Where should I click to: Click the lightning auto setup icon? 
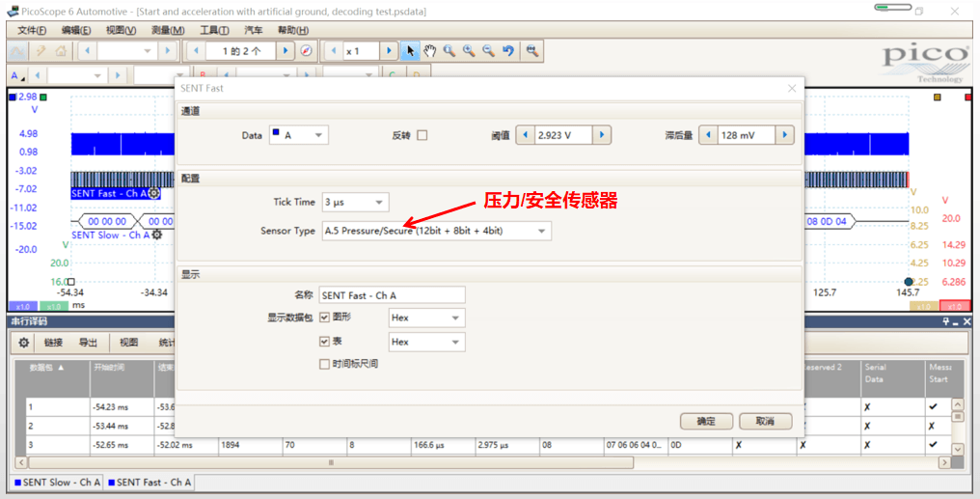pyautogui.click(x=41, y=50)
